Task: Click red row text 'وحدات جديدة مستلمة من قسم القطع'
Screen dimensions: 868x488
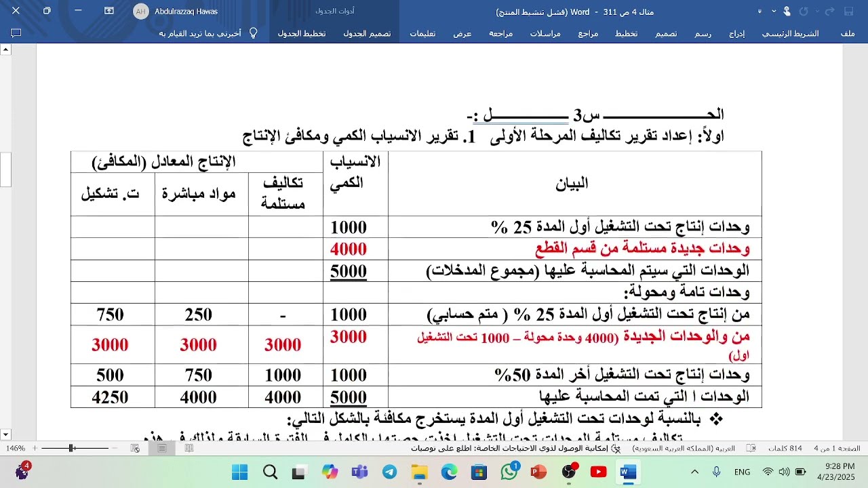Action: coord(643,249)
